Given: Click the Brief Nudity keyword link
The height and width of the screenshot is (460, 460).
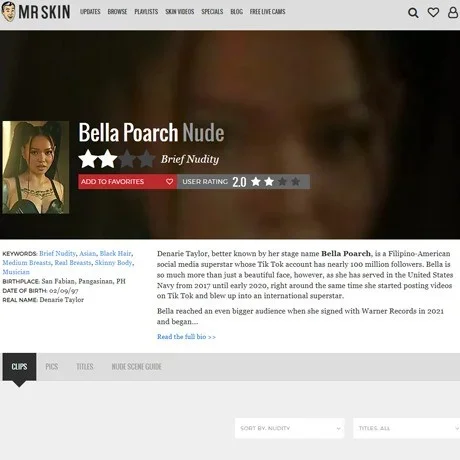Looking at the screenshot, I should tap(57, 253).
